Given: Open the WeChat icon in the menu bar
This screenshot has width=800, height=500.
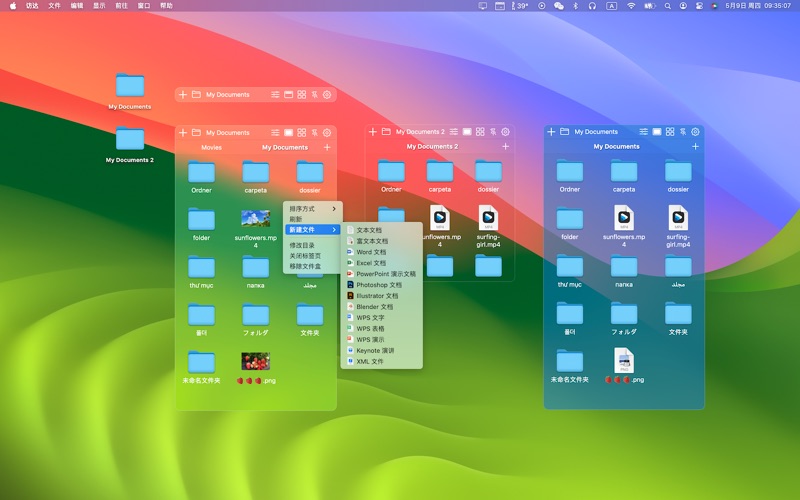Looking at the screenshot, I should (559, 6).
